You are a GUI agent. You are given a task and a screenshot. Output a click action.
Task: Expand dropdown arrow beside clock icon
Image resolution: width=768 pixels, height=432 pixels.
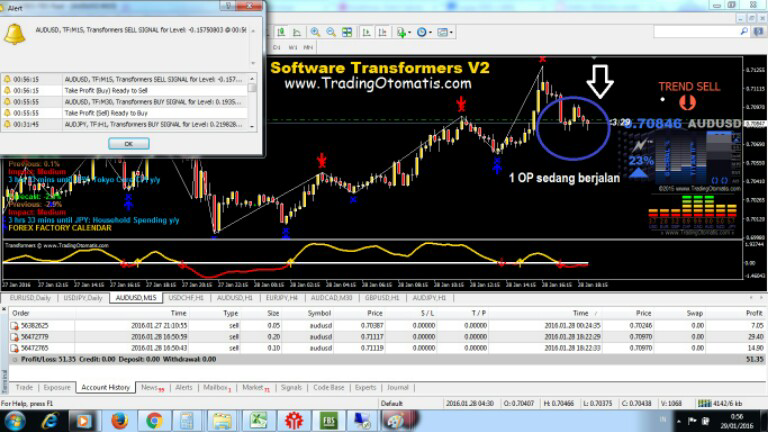tap(430, 32)
